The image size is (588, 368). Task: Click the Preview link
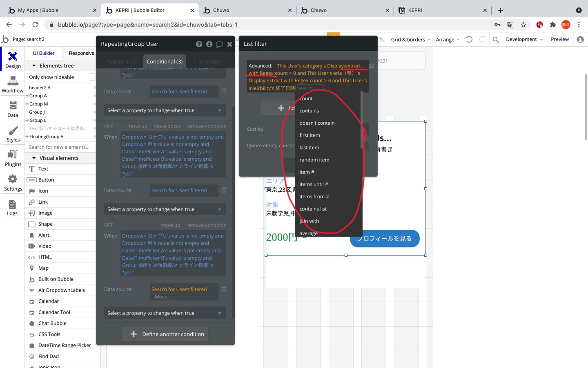(560, 39)
